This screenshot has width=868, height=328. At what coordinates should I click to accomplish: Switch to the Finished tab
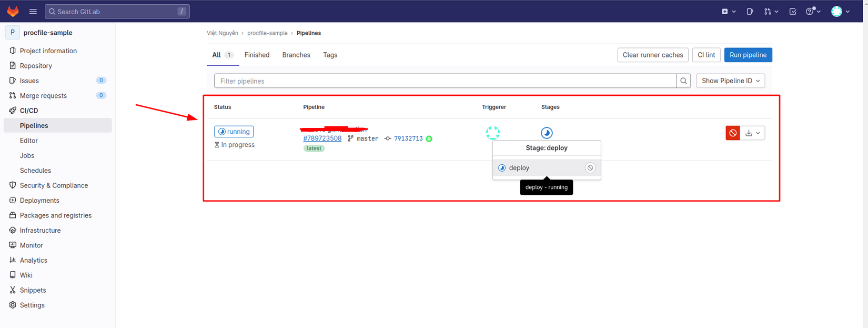[x=257, y=55]
